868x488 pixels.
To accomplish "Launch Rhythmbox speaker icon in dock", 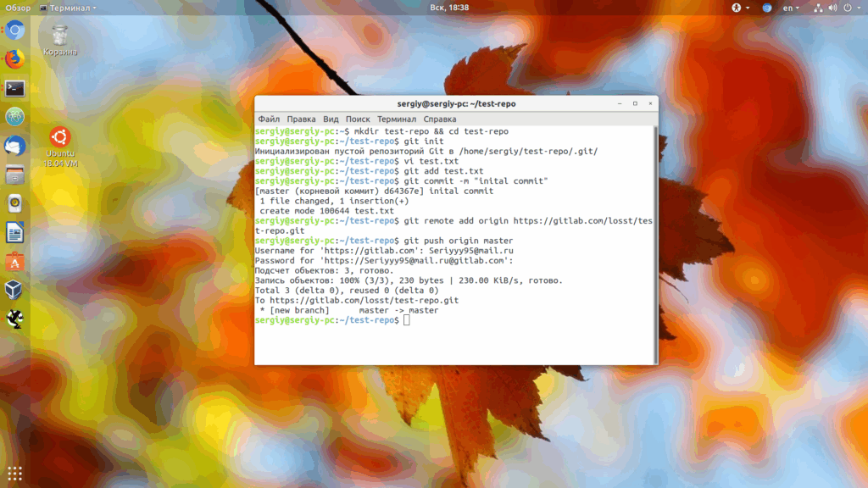I will pos(15,203).
